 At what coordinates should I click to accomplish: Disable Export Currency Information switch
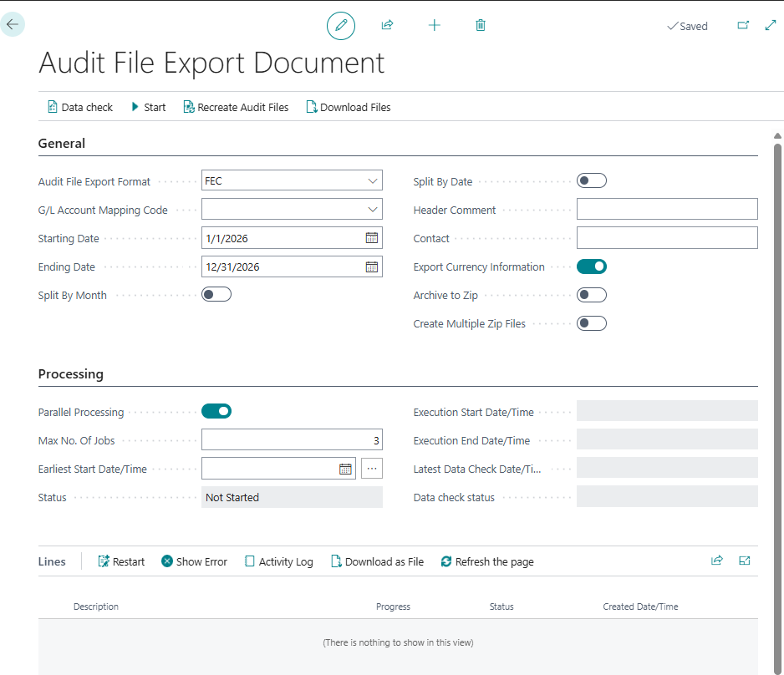592,266
